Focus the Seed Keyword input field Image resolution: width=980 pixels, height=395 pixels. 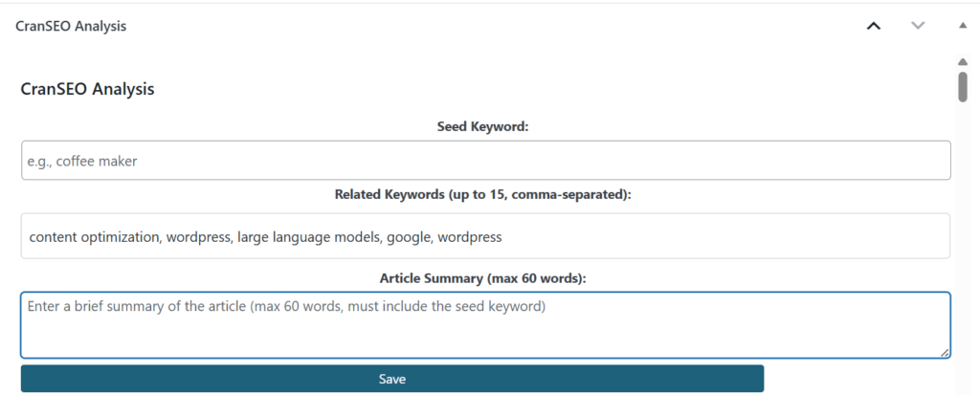(485, 161)
